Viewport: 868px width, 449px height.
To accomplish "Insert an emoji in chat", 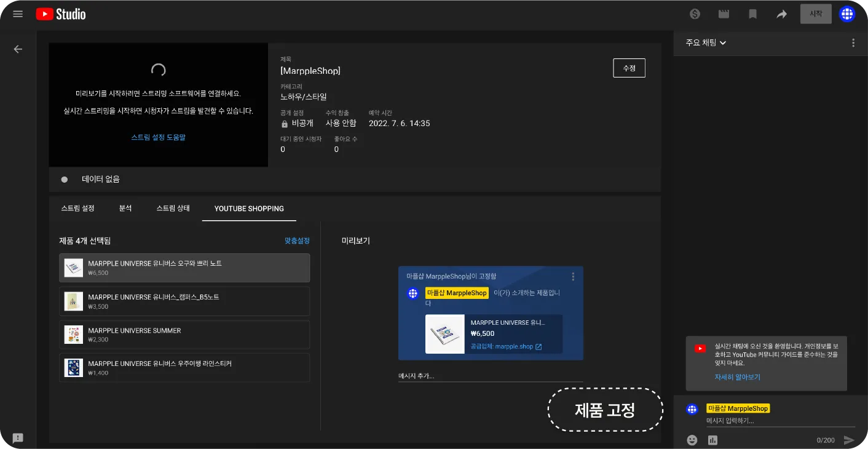I will click(693, 440).
